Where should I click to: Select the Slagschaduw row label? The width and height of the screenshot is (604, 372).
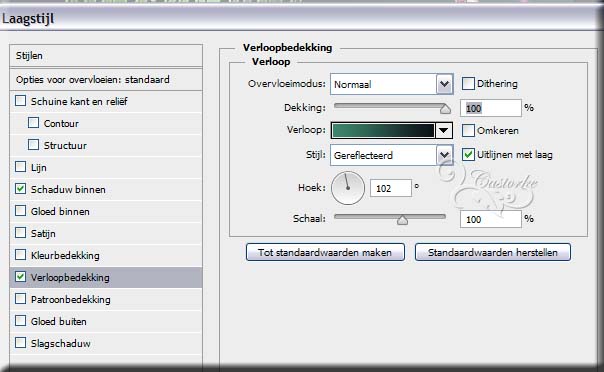tap(60, 343)
